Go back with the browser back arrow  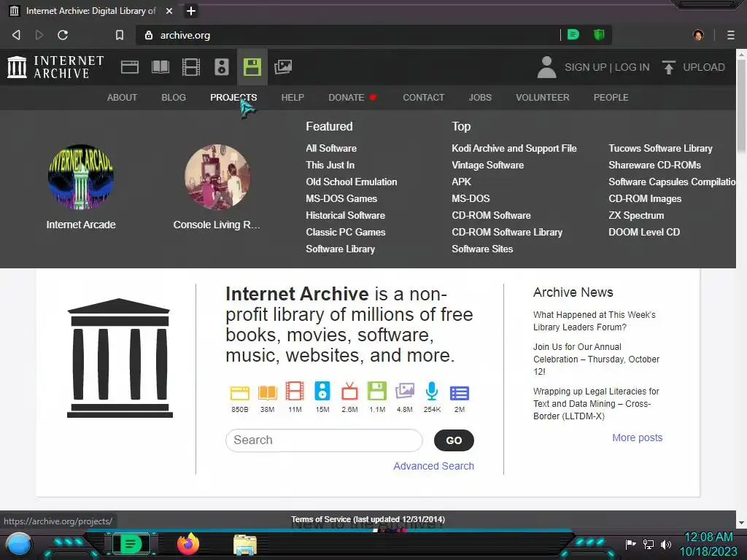point(16,35)
